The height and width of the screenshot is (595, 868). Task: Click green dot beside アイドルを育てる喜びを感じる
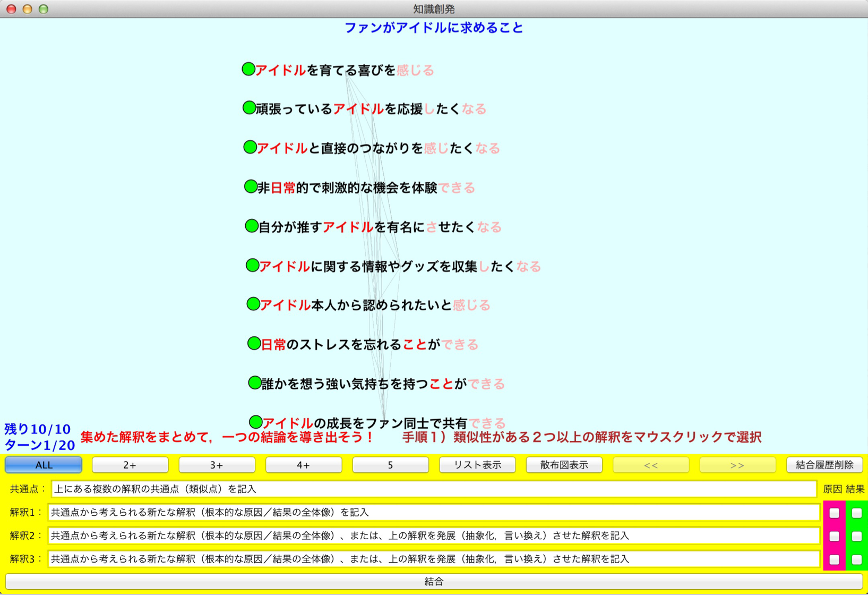coord(248,69)
